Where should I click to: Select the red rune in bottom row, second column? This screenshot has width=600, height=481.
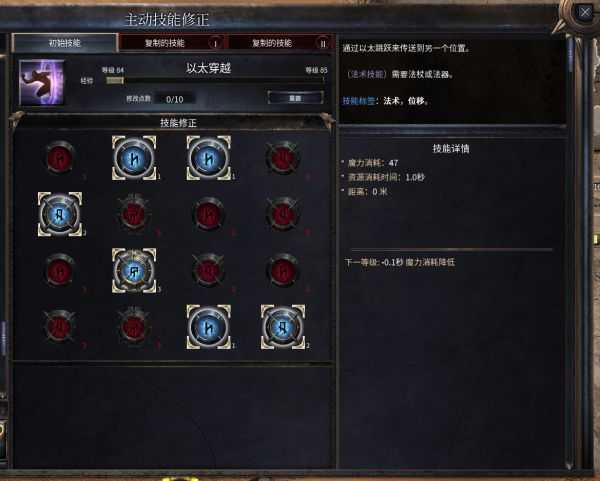tap(134, 327)
